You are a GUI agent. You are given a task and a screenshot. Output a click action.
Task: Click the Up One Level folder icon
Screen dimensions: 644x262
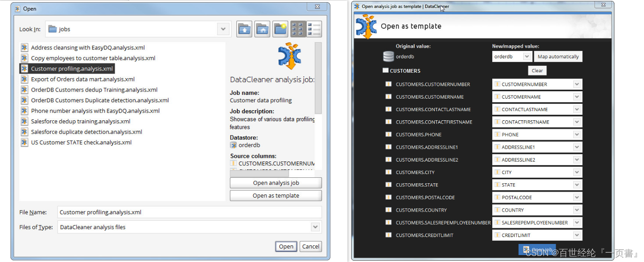pyautogui.click(x=245, y=29)
